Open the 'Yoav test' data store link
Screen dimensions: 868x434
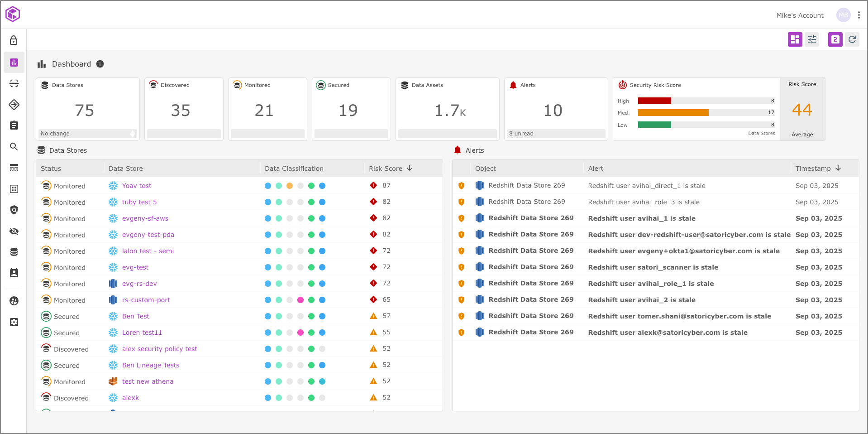click(x=137, y=186)
